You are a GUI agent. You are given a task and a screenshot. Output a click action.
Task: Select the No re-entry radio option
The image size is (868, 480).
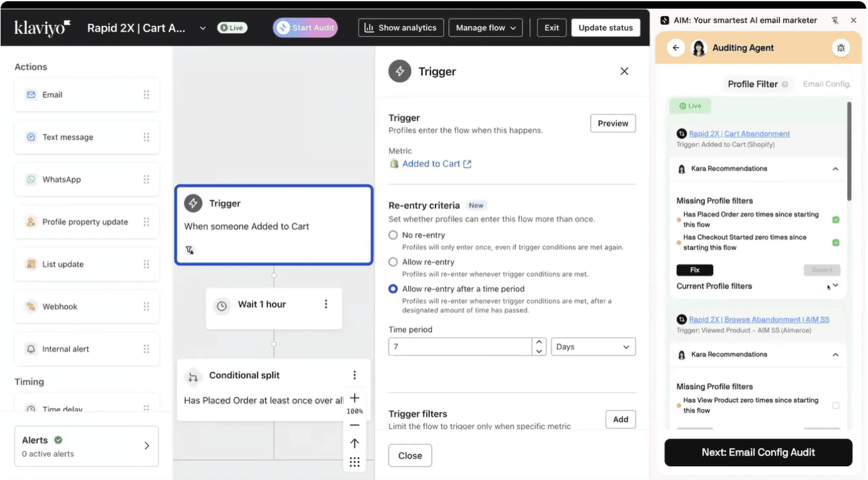pos(393,235)
